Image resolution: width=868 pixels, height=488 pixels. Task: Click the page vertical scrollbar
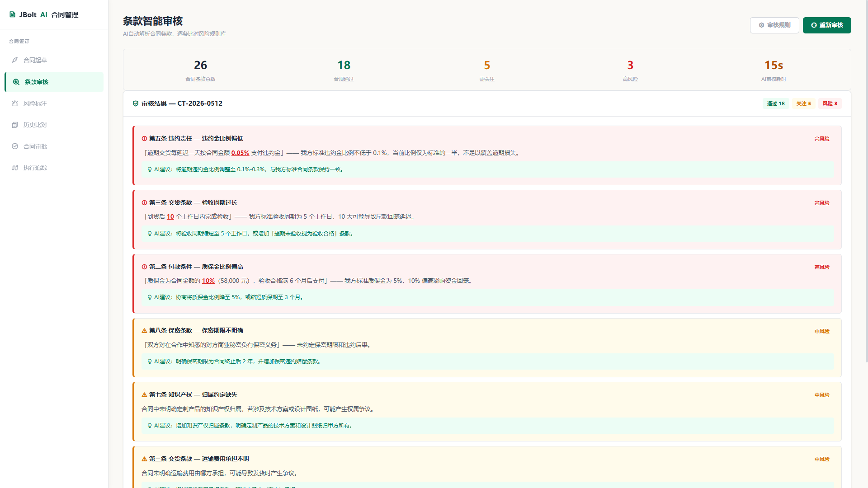pyautogui.click(x=866, y=181)
